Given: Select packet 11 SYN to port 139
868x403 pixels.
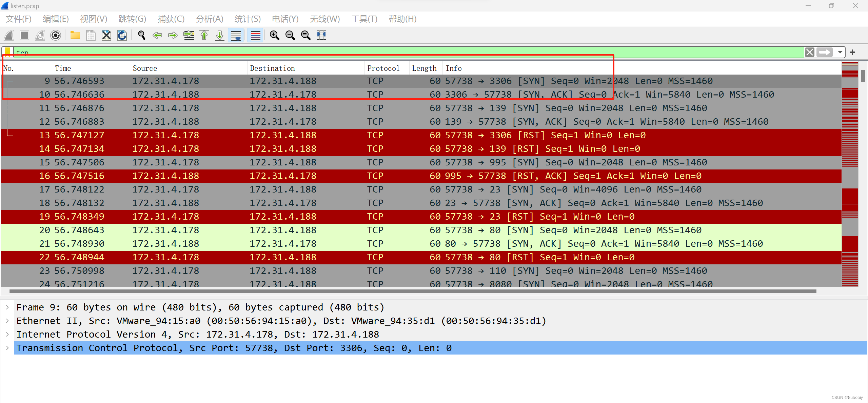Looking at the screenshot, I should (421, 108).
